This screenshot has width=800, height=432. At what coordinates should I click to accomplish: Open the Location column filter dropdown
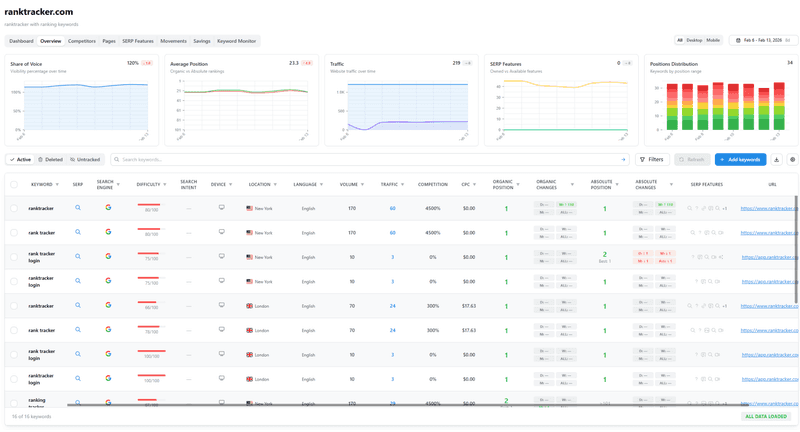(276, 184)
